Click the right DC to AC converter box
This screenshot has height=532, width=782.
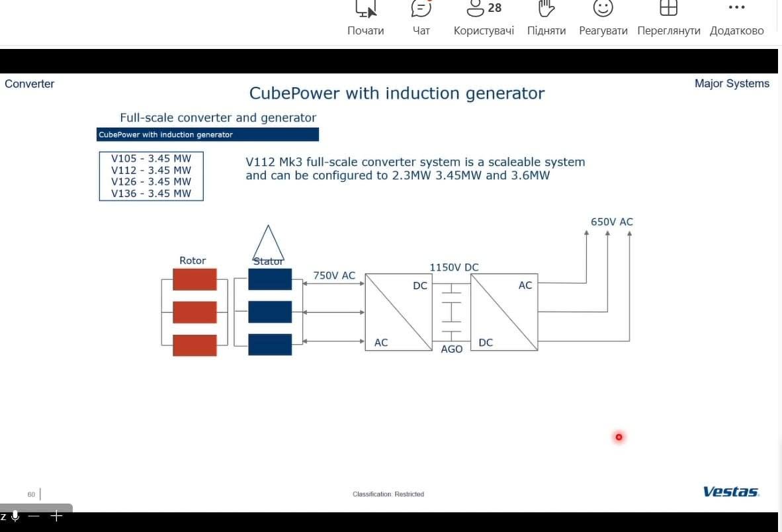click(504, 312)
